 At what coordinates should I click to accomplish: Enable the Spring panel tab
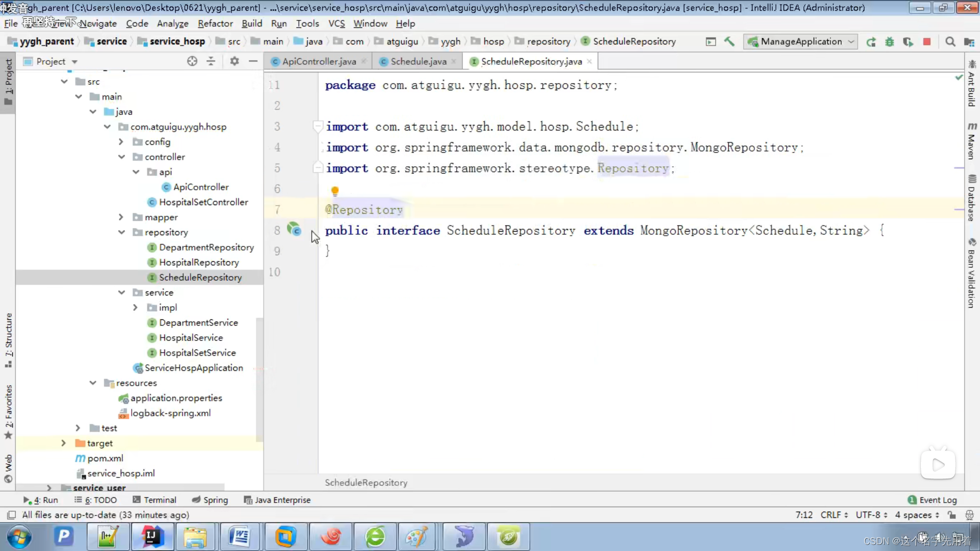click(215, 500)
